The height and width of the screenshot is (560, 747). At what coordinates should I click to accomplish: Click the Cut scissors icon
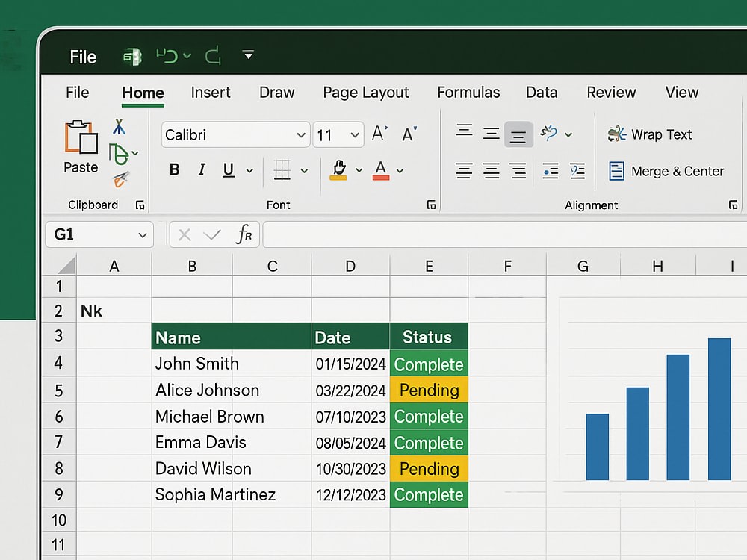119,127
